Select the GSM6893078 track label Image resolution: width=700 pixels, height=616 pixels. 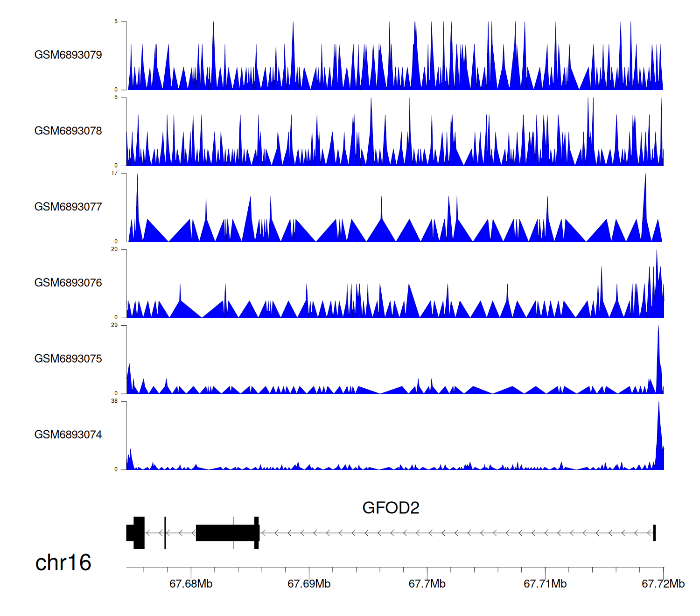(x=68, y=131)
